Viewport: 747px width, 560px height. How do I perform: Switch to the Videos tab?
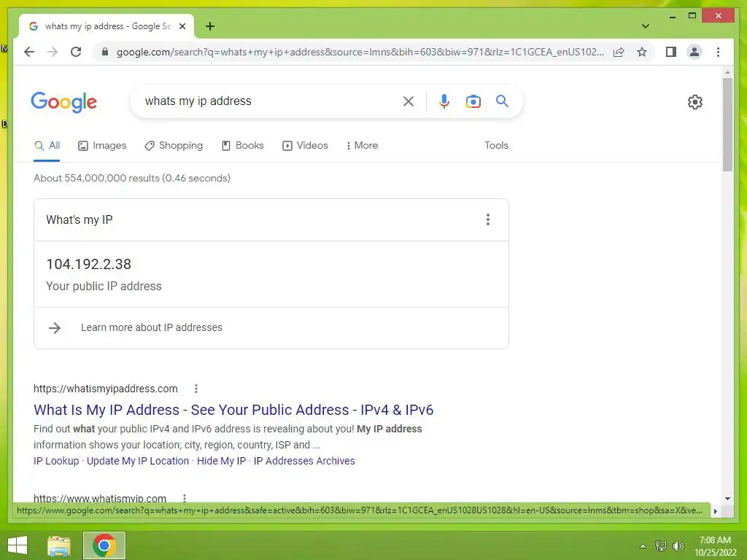click(306, 146)
